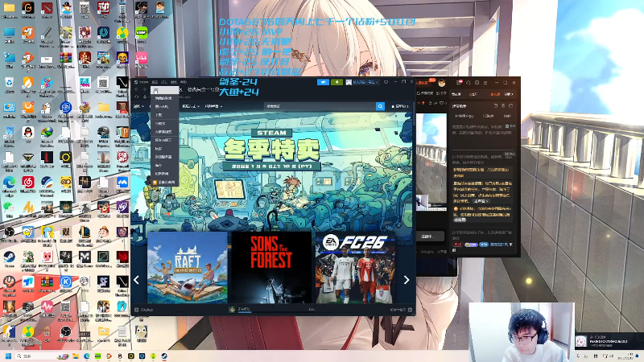Viewport: 644px width, 362px height.
Task: Click add a game at Steam's bottom-left
Action: point(144,310)
